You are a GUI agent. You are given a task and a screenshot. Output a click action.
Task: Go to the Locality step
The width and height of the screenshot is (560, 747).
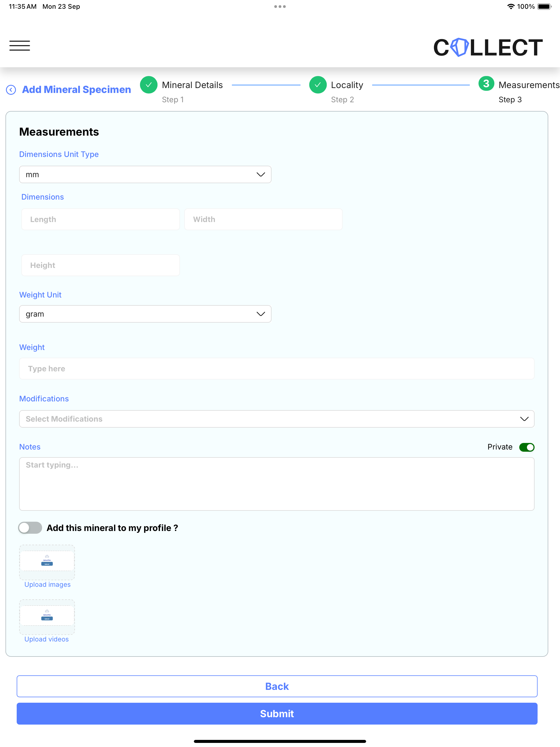click(x=347, y=85)
